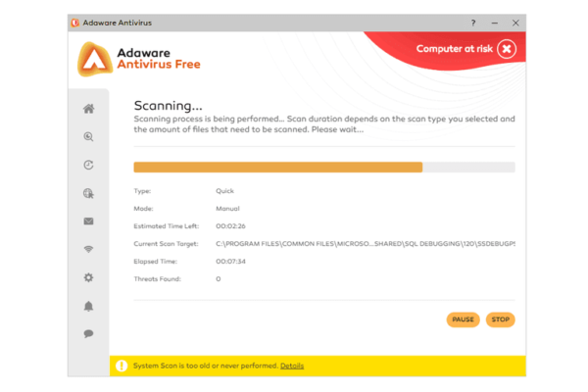The width and height of the screenshot is (588, 392).
Task: Open the Details link in yellow bar
Action: click(292, 366)
